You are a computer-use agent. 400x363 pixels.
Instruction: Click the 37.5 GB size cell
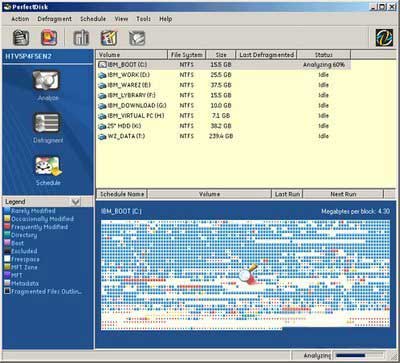click(221, 85)
